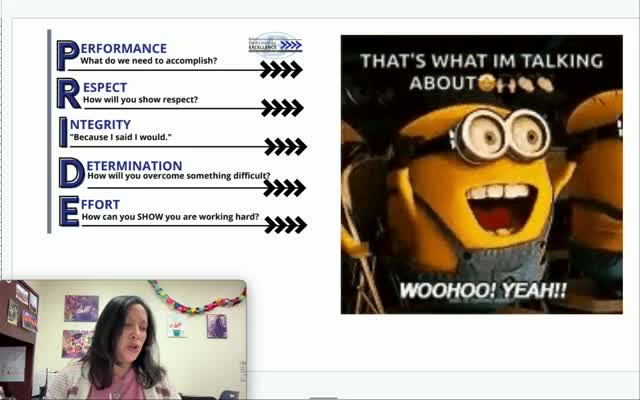Click "How can you SHOW you are working hard?"
The image size is (640, 400).
pos(170,216)
